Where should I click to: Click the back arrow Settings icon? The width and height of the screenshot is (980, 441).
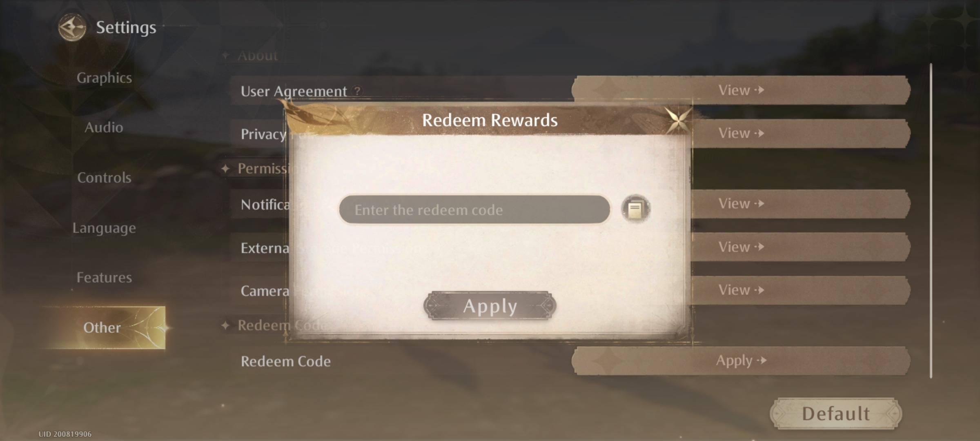[70, 27]
